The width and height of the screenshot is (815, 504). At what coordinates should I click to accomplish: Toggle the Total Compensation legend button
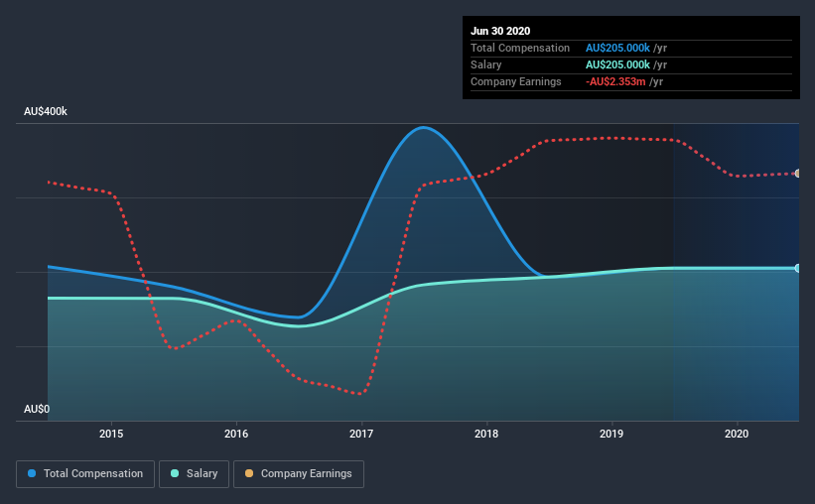point(85,474)
